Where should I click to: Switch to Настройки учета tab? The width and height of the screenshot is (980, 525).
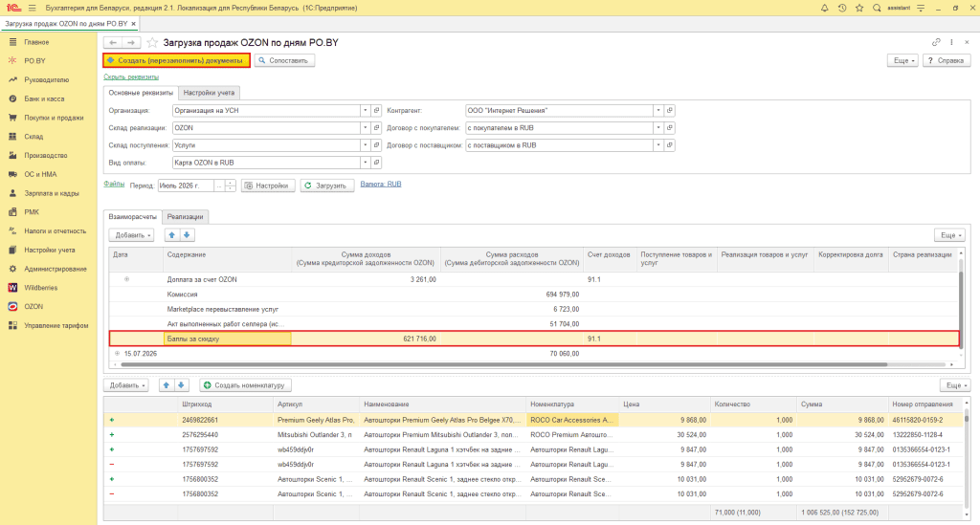[209, 93]
